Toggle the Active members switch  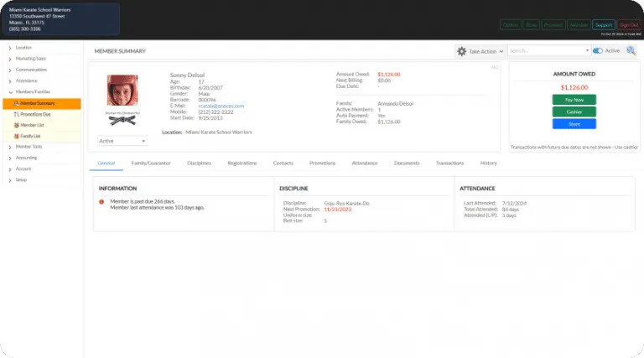(597, 51)
